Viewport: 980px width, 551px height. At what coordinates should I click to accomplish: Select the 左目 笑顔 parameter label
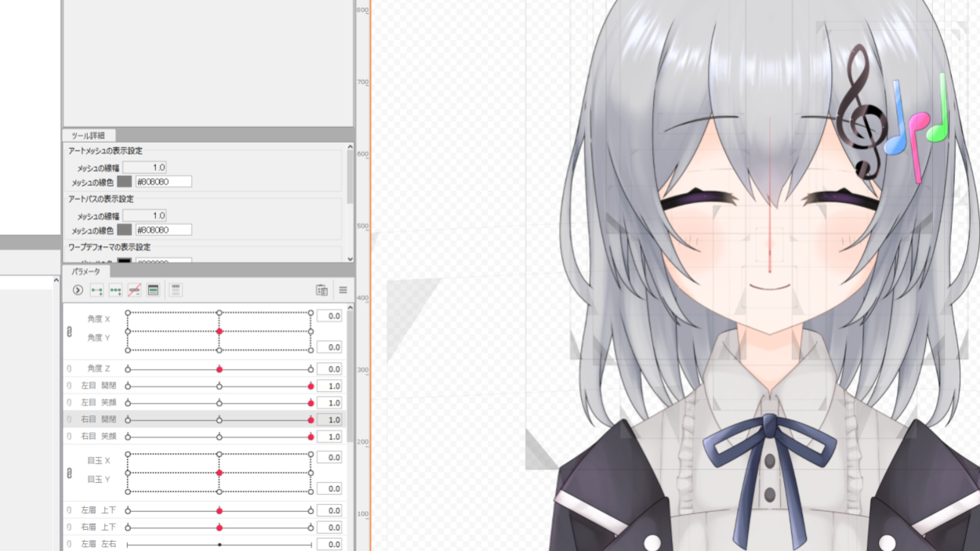pyautogui.click(x=98, y=403)
